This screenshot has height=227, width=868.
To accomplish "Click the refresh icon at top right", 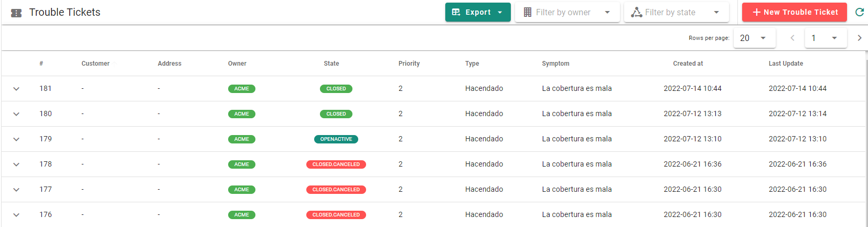I will pyautogui.click(x=859, y=12).
